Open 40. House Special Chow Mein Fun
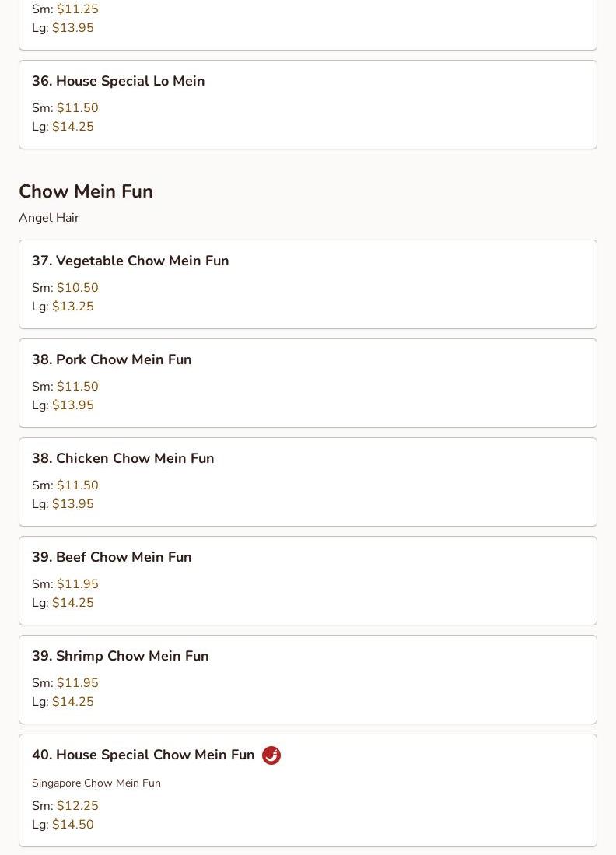Image resolution: width=616 pixels, height=855 pixels. pyautogui.click(x=308, y=790)
